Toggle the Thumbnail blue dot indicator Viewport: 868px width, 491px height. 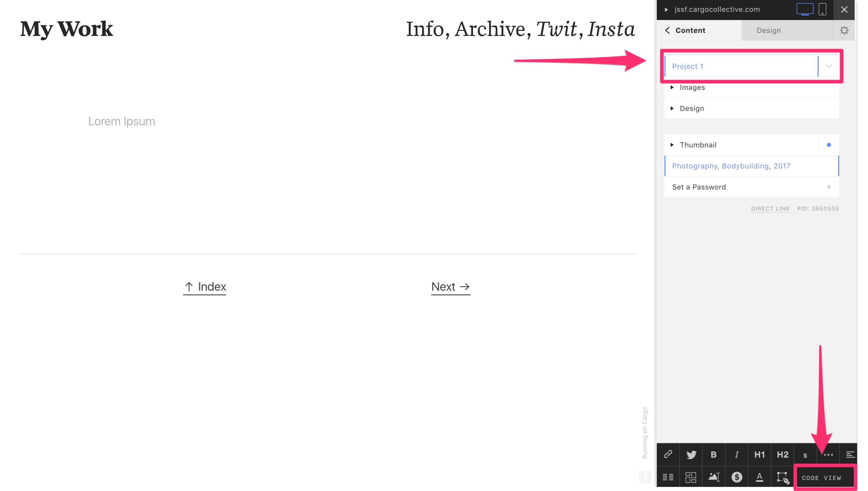click(829, 145)
